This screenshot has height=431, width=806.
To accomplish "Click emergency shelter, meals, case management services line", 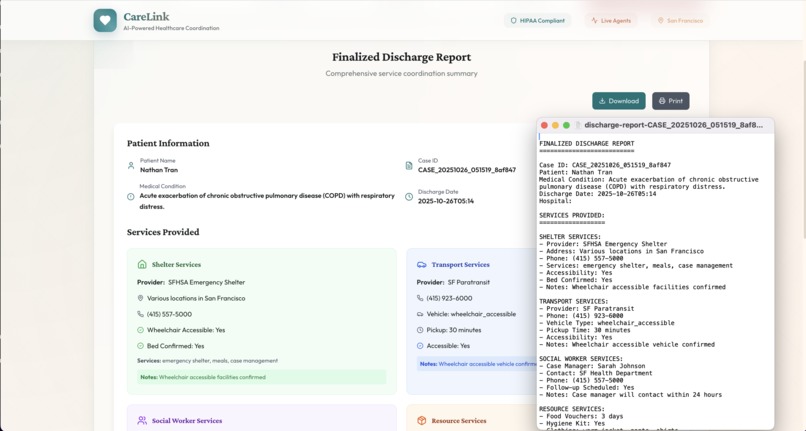I will [208, 361].
